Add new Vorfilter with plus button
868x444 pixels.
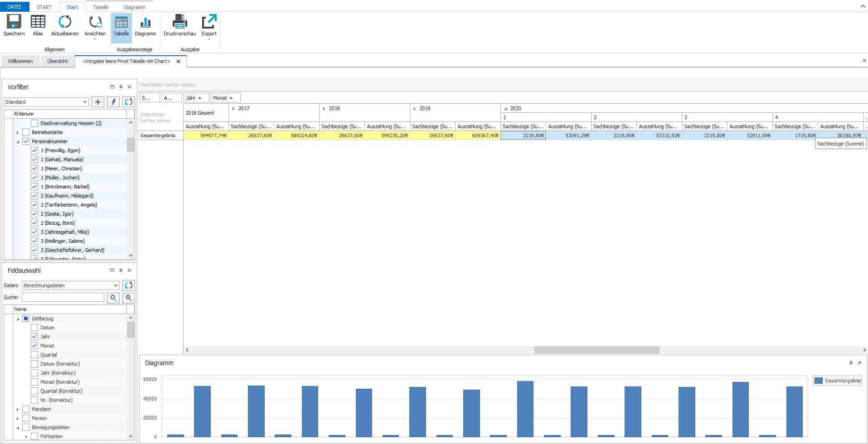tap(98, 102)
